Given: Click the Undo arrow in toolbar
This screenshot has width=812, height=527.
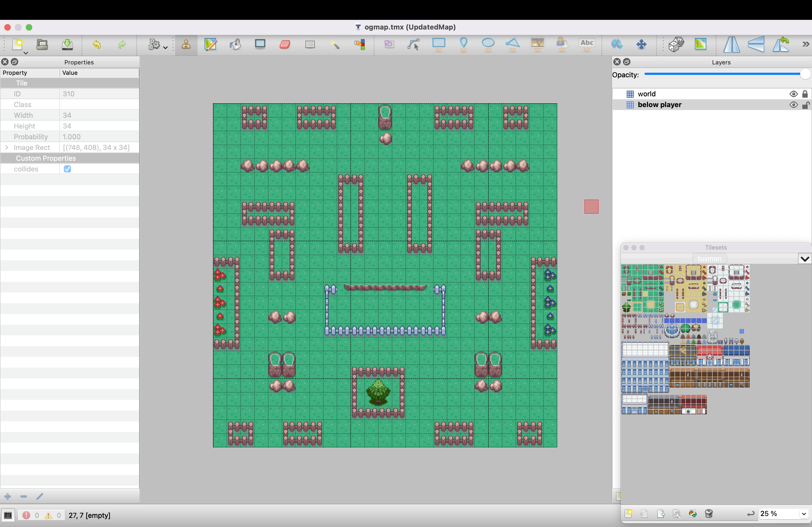Looking at the screenshot, I should (x=97, y=45).
